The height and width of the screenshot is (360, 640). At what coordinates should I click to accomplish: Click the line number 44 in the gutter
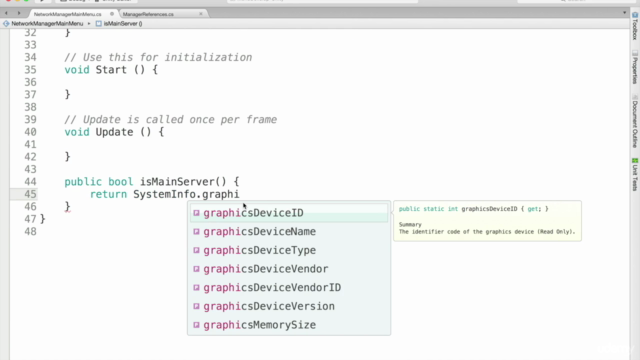(x=30, y=182)
